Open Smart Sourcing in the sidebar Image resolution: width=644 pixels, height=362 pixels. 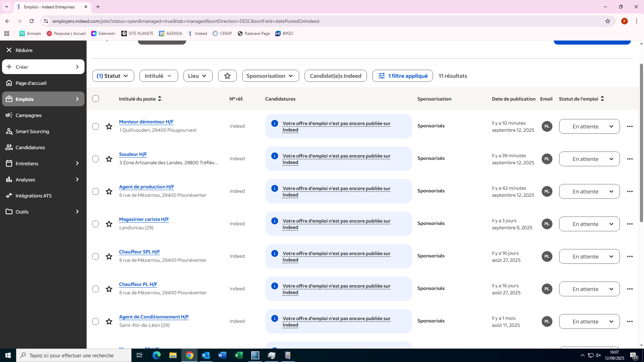pyautogui.click(x=43, y=131)
